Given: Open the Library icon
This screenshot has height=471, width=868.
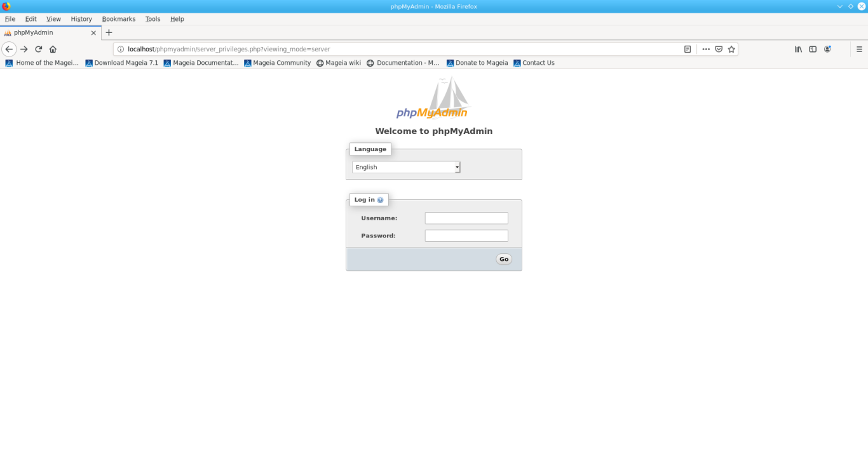Looking at the screenshot, I should [x=798, y=49].
